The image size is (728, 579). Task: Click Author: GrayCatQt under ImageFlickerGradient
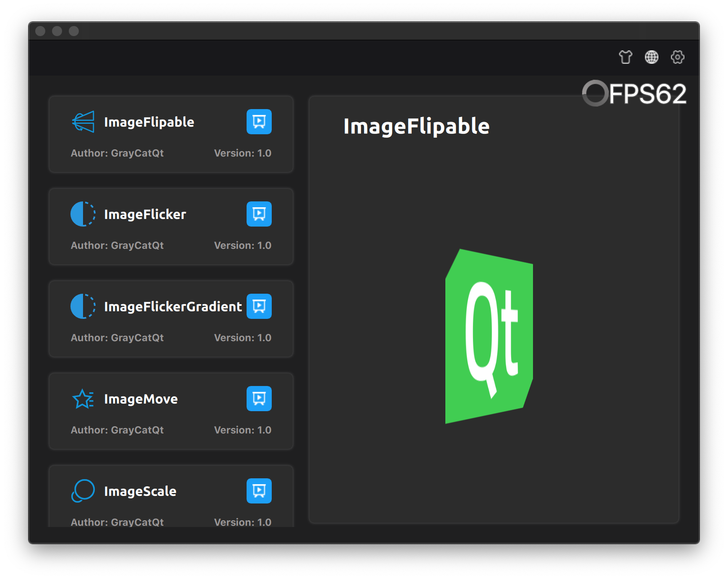click(117, 338)
